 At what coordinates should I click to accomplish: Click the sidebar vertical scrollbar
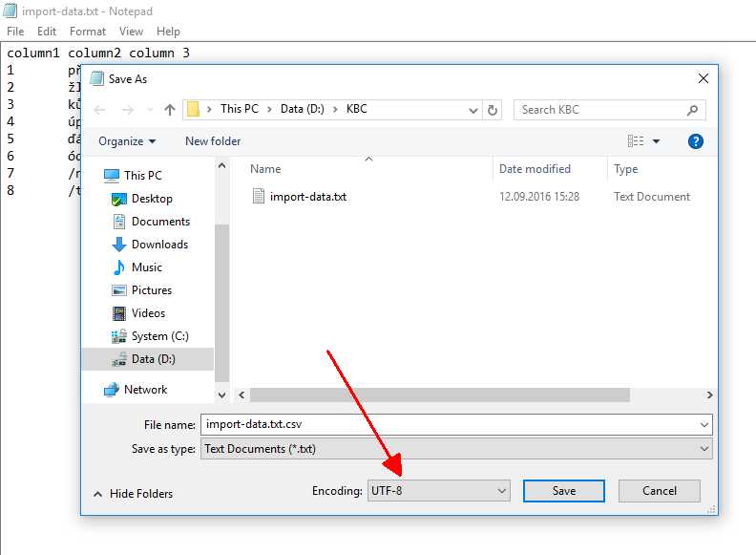tap(221, 303)
